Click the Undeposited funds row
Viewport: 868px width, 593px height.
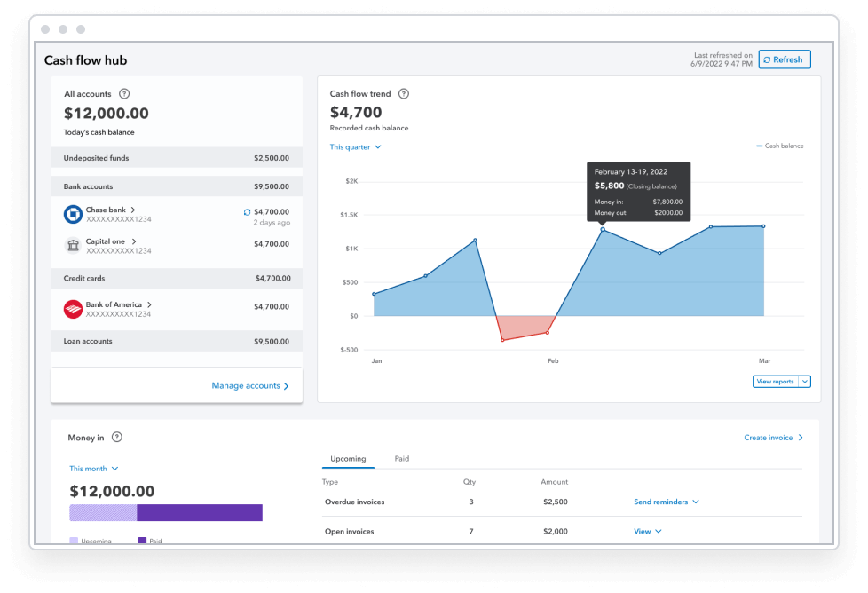tap(177, 158)
